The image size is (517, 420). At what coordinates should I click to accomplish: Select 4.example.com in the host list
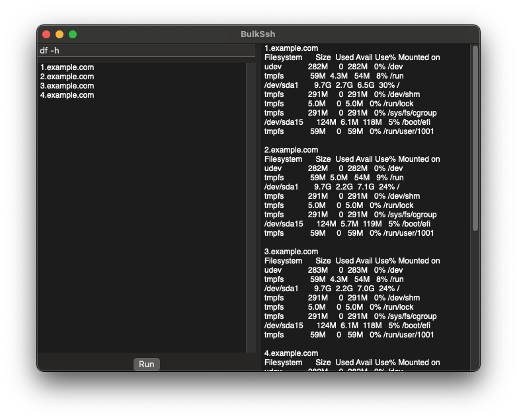pos(67,95)
